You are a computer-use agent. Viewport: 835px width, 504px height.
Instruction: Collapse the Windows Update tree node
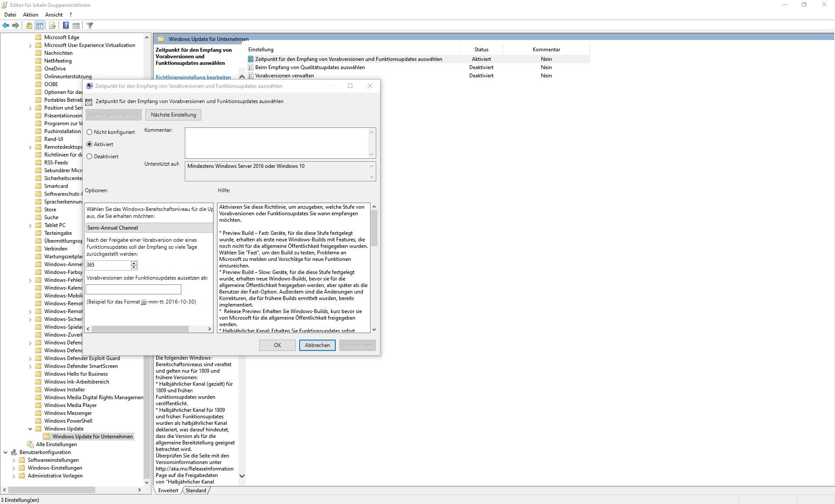[30, 429]
